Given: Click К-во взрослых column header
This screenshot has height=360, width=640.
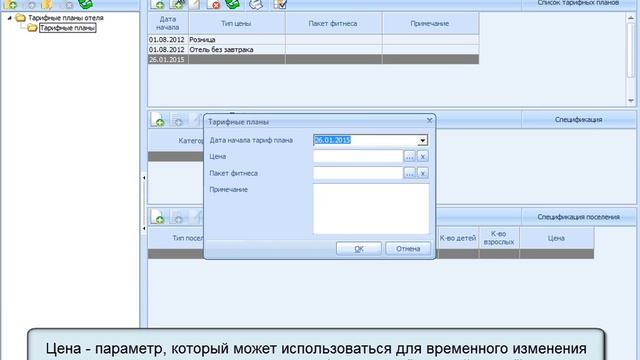Looking at the screenshot, I should (499, 238).
